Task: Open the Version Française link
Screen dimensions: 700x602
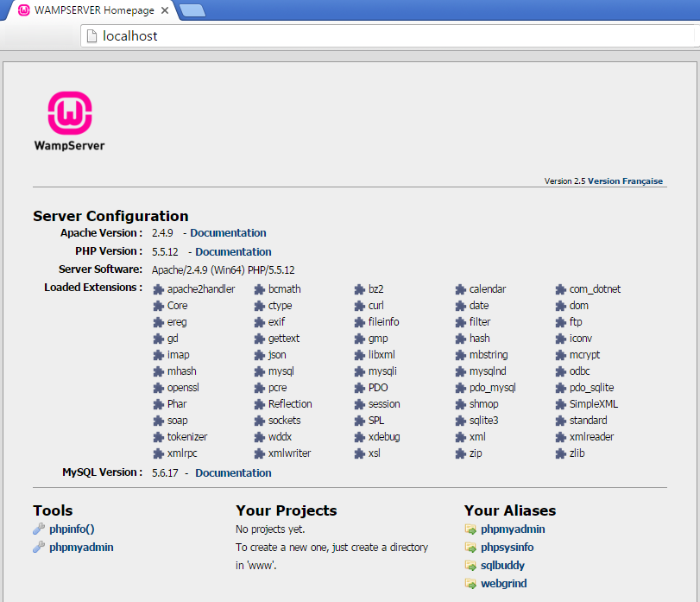Action: pos(625,181)
